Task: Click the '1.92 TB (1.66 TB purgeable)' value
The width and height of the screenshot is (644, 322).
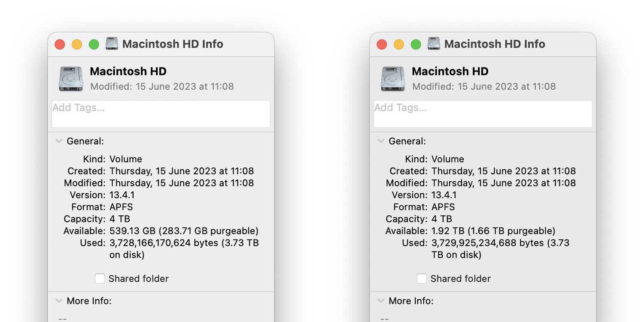Action: tap(493, 231)
